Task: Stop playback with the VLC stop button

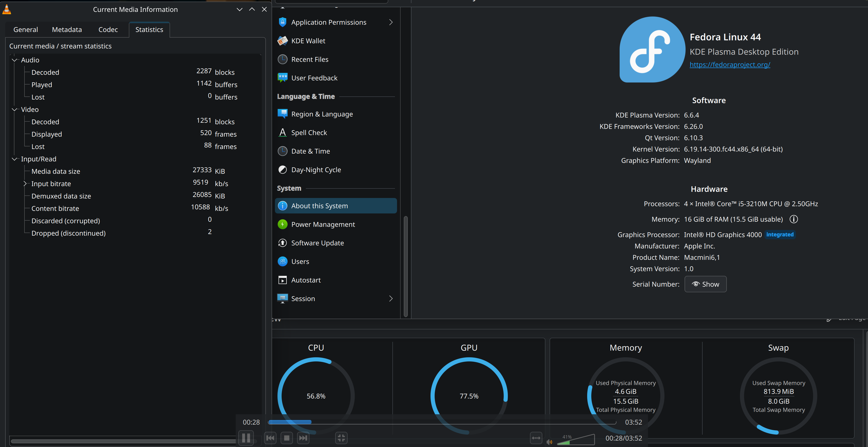Action: pyautogui.click(x=287, y=438)
